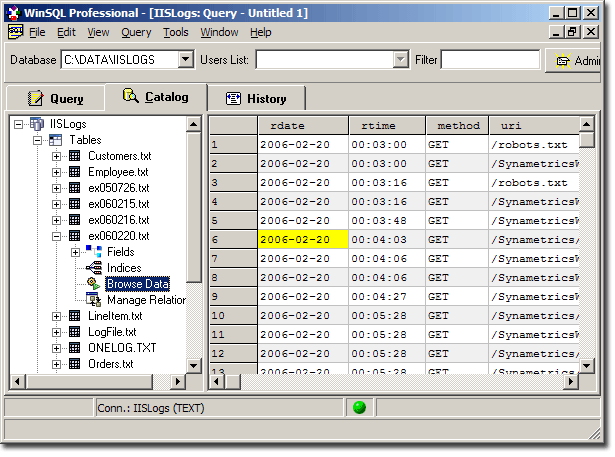Click the rtime column header

coord(387,126)
